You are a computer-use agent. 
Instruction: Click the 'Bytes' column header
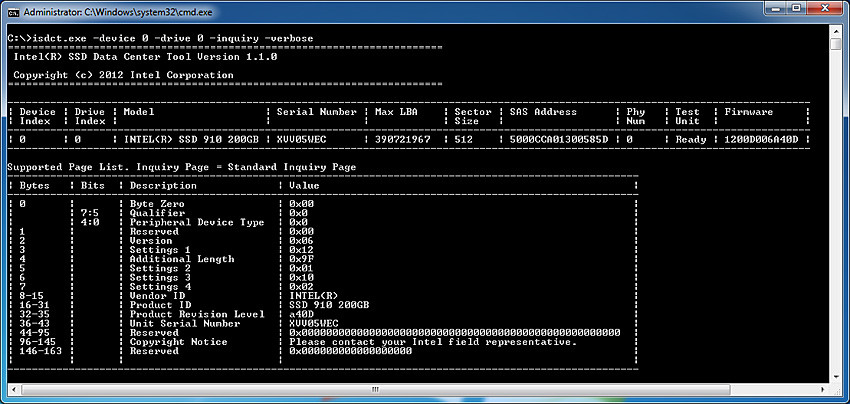(35, 185)
